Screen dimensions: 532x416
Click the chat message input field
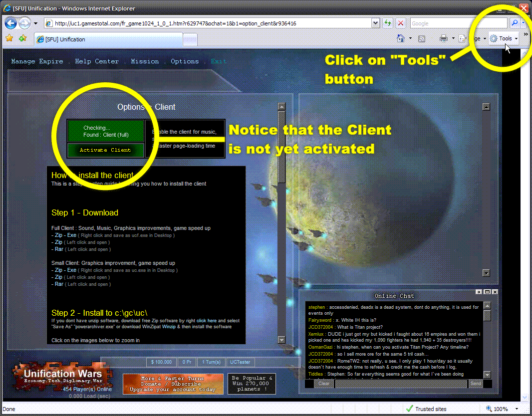[401, 384]
